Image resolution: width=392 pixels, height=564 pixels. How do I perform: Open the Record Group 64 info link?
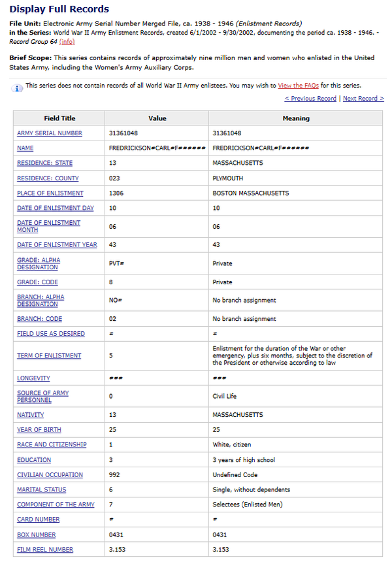click(67, 42)
